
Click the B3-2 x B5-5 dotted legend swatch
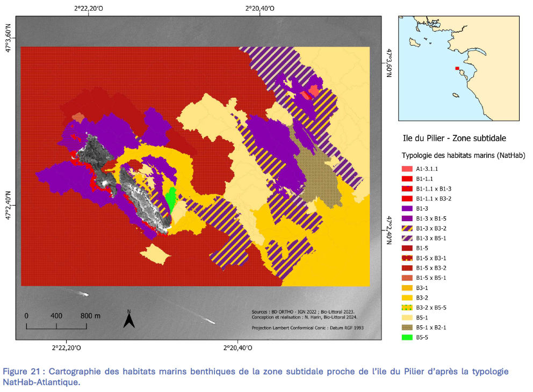coord(407,308)
